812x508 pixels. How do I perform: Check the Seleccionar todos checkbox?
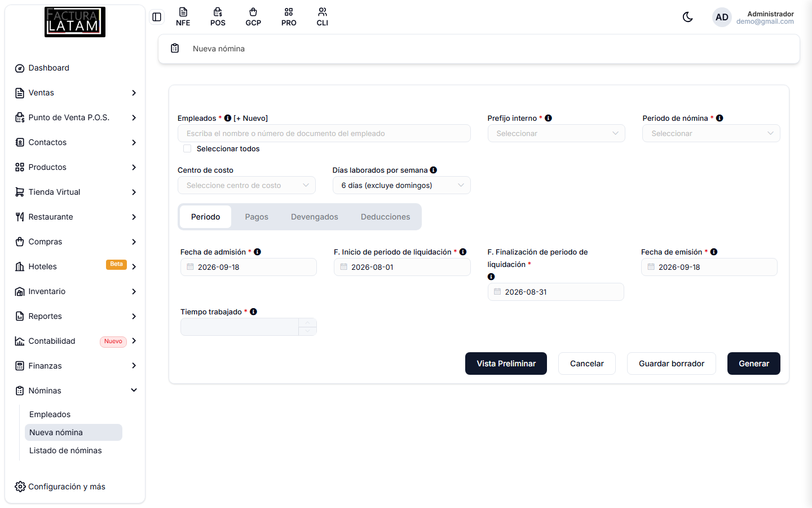click(187, 149)
